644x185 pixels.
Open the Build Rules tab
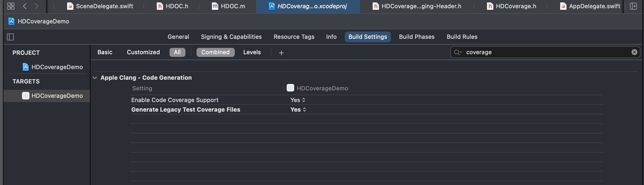[462, 37]
